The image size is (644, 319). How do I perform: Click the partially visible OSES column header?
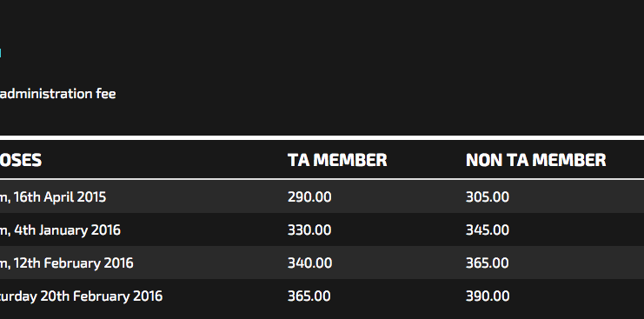[x=21, y=160]
